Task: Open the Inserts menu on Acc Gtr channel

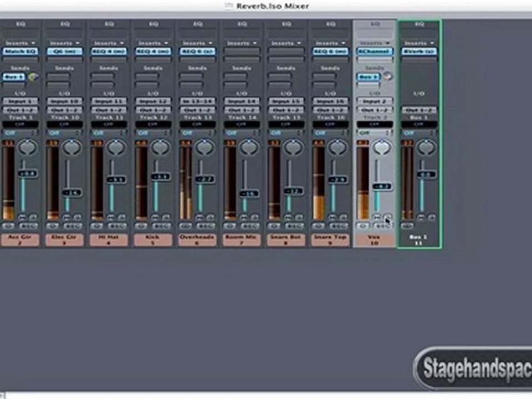Action: point(21,43)
